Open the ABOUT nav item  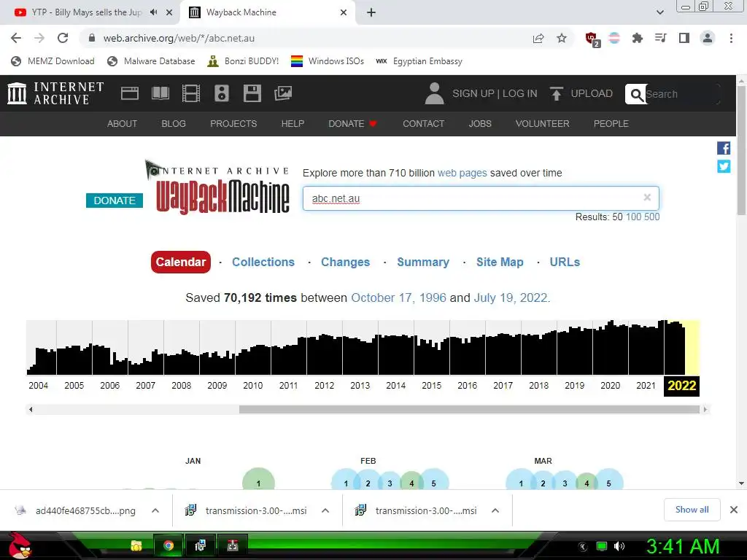pyautogui.click(x=122, y=124)
